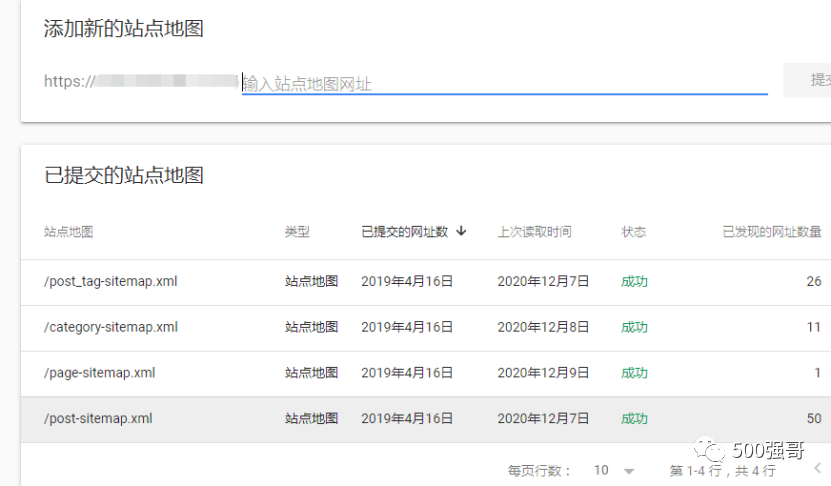This screenshot has height=486, width=831.
Task: Click the rows-per-page value 10
Action: [601, 470]
